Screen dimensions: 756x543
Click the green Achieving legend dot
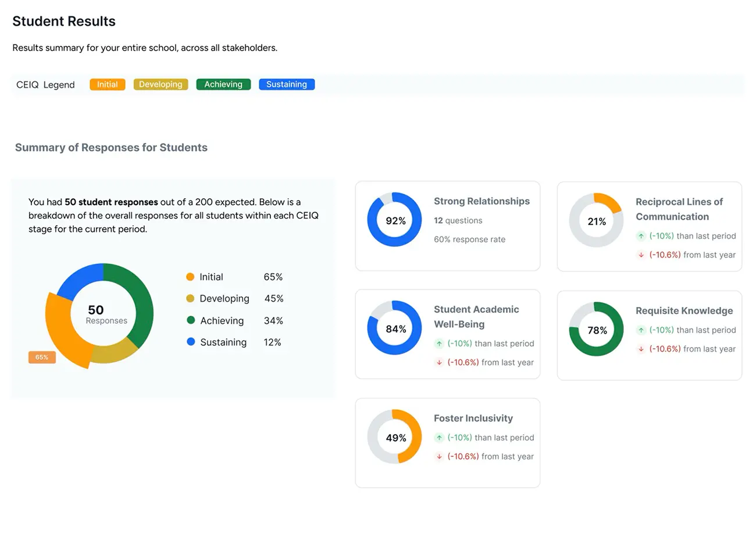[190, 320]
